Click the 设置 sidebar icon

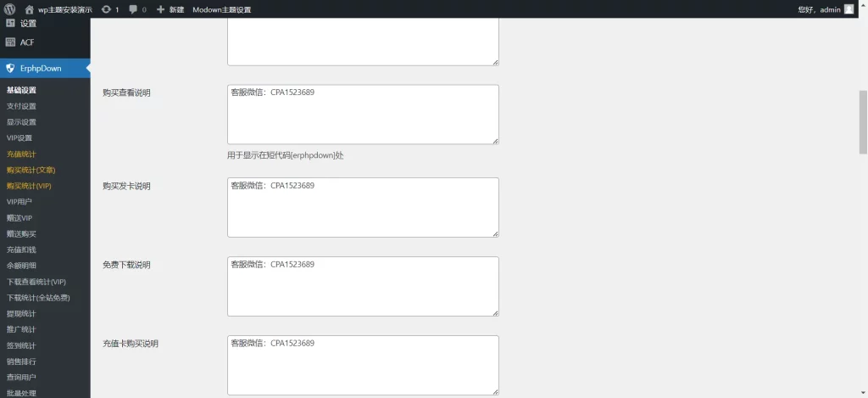(10, 23)
